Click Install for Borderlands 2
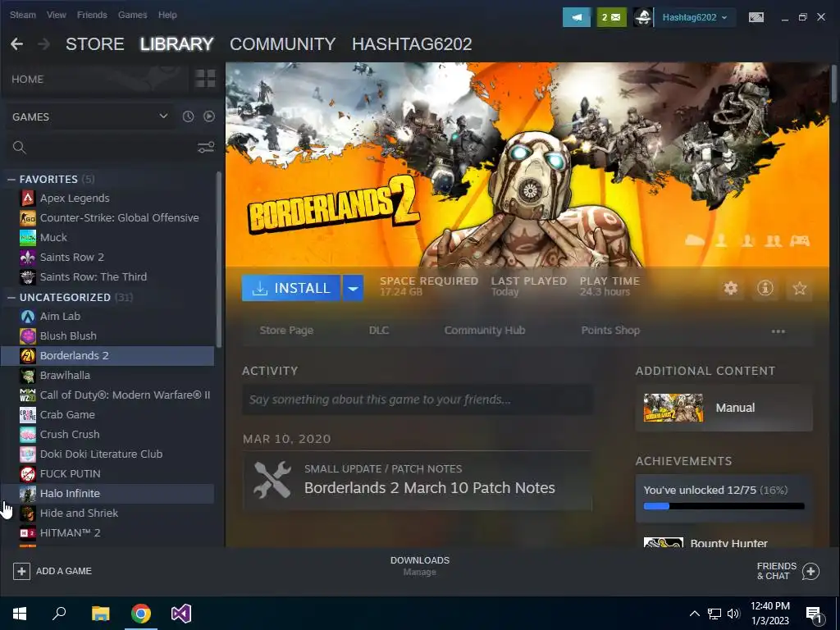The image size is (840, 630). pyautogui.click(x=291, y=288)
